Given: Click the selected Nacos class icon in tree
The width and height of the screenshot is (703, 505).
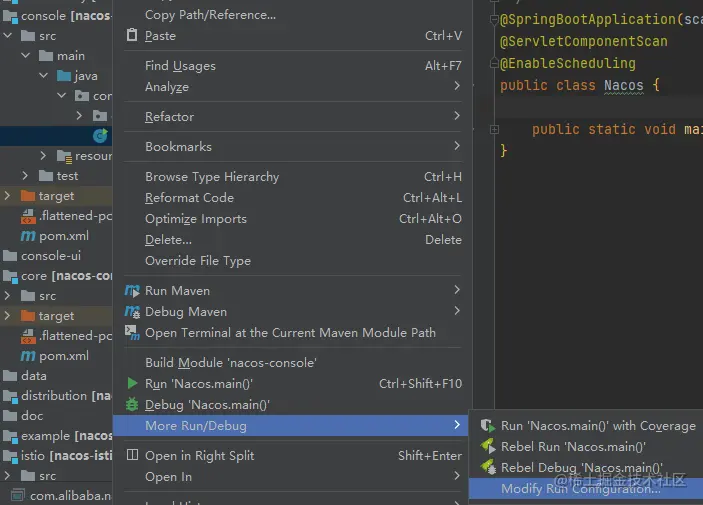Looking at the screenshot, I should pos(100,135).
